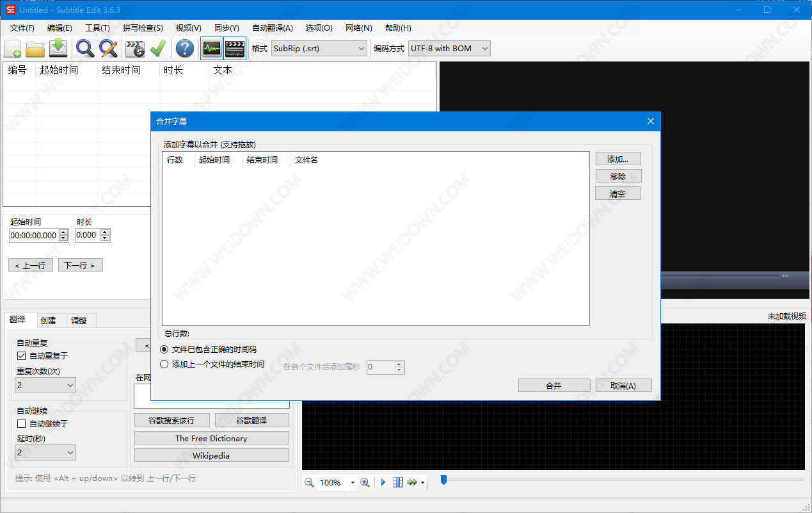
Task: Open the Visual sync clapperboard icon
Action: click(135, 49)
